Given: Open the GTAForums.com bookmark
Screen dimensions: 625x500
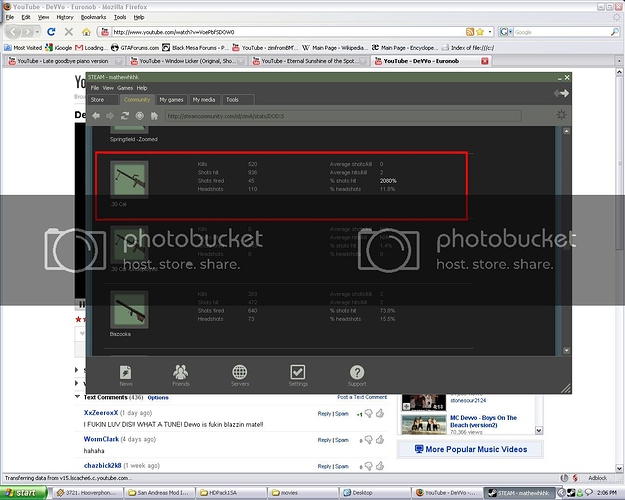Looking at the screenshot, I should 135,47.
